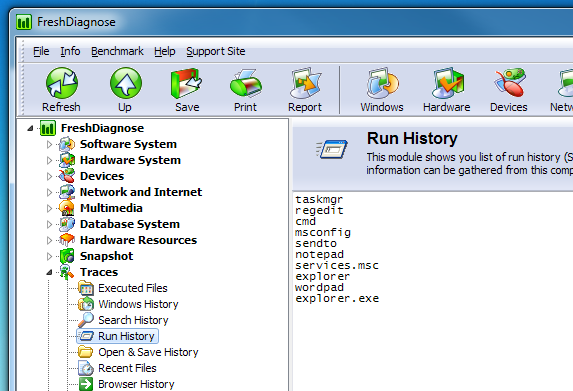Screen dimensions: 573x391
Task: Open the Benchmark menu
Action: [x=117, y=51]
